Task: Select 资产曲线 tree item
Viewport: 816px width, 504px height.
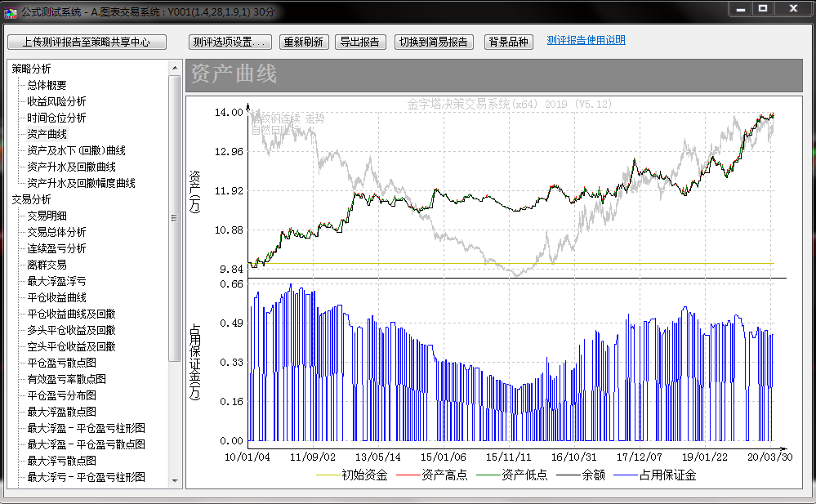Action: click(47, 134)
